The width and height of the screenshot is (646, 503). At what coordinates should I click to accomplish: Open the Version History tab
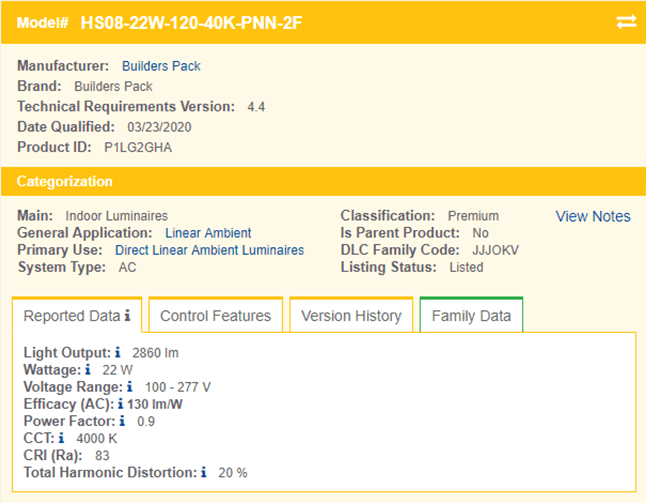click(351, 316)
